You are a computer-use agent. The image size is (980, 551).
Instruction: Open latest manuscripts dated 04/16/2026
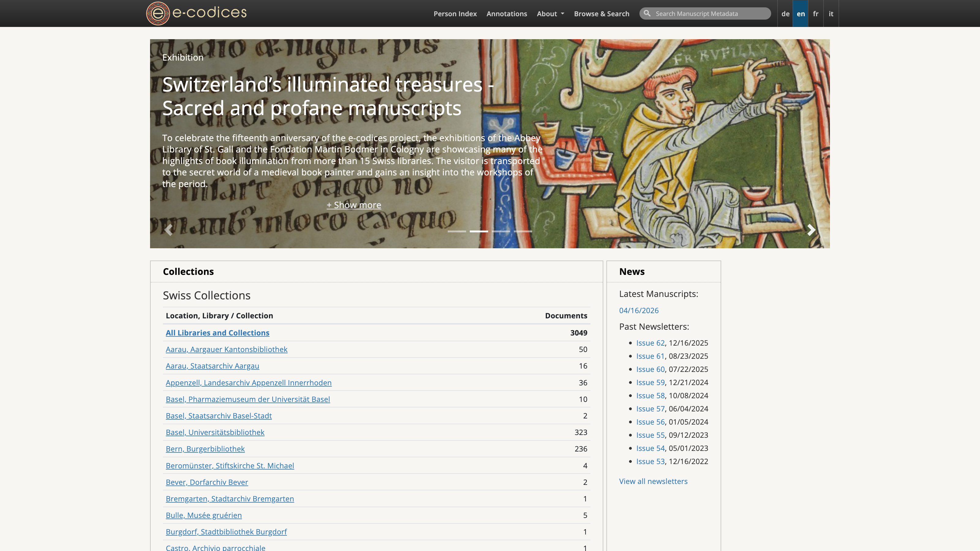(639, 310)
